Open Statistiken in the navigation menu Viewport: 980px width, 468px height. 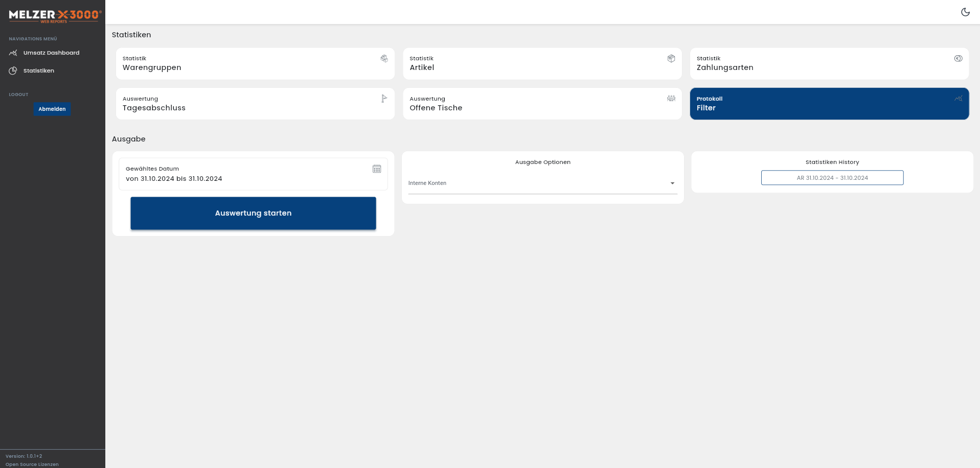[39, 71]
